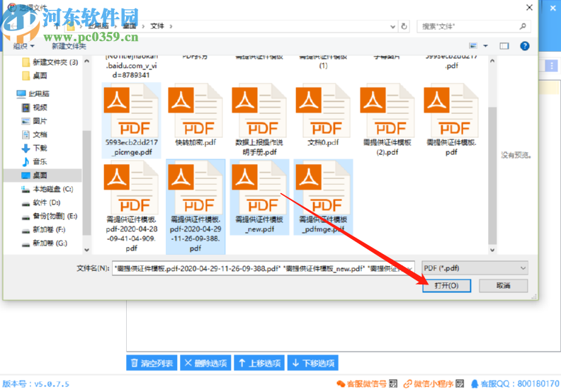Screen dimensions: 561x392
Task: Open 新加卷 (F:) drive
Action: [44, 229]
